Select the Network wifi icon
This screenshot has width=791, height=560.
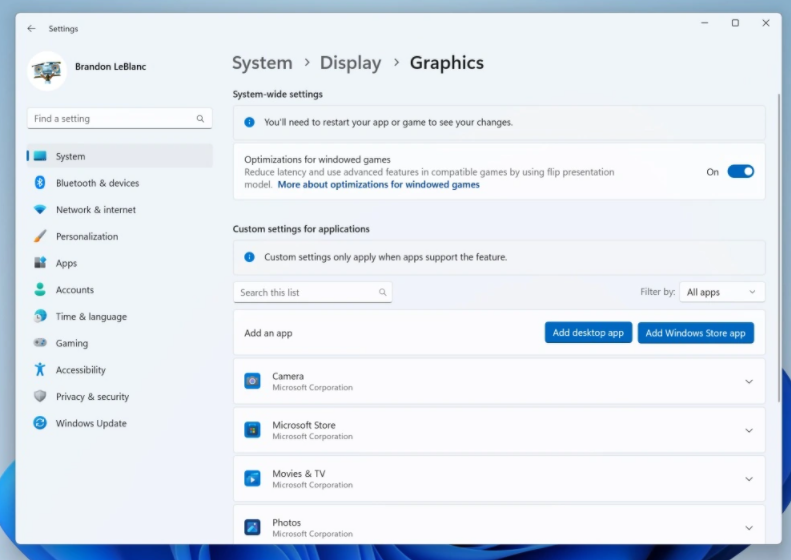[x=40, y=209]
